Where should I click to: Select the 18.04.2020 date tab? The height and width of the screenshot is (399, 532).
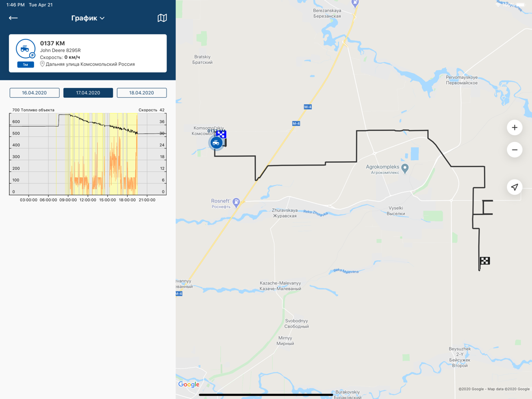[x=142, y=93]
